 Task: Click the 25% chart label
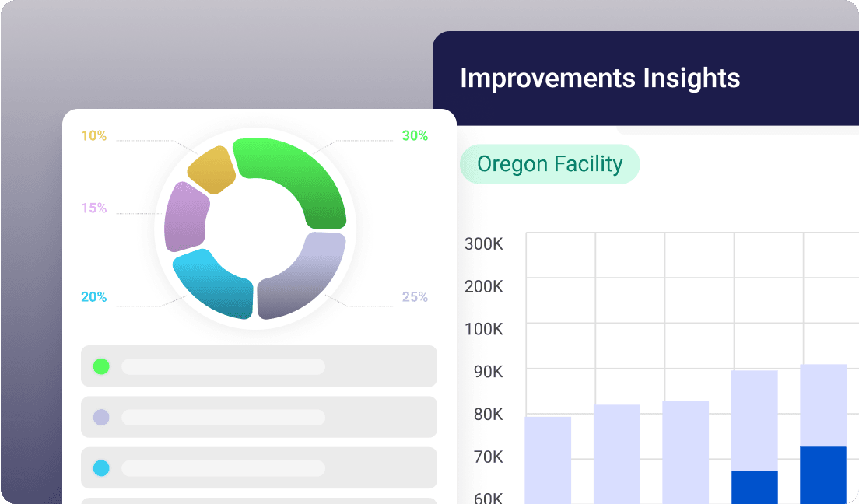click(415, 297)
